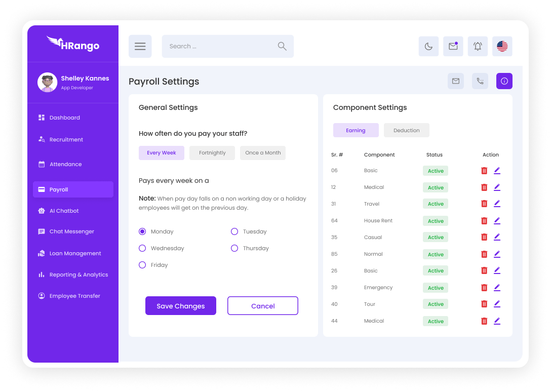Screen dimensions: 551x392
Task: Open the US flag language selector
Action: (x=502, y=47)
